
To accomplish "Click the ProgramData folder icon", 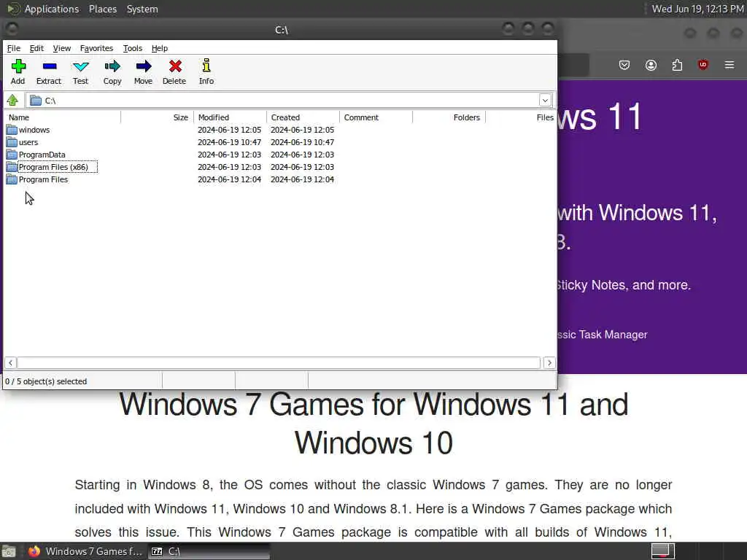I will [12, 155].
